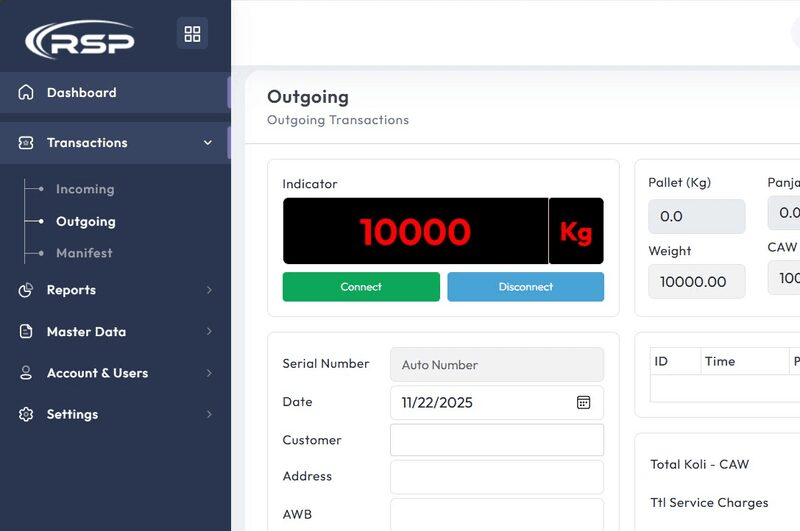Click the green Connect button
The width and height of the screenshot is (800, 531).
click(361, 287)
